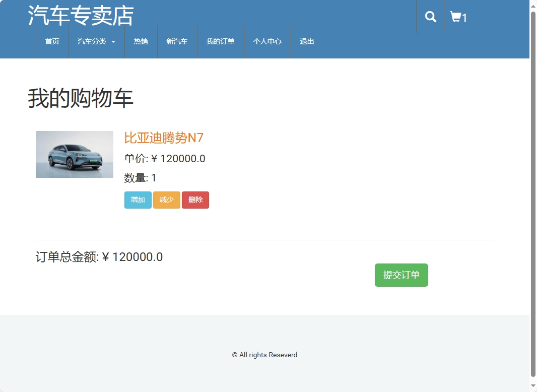Open the 热销 hot sales menu item
This screenshot has height=392, width=537.
[x=141, y=42]
